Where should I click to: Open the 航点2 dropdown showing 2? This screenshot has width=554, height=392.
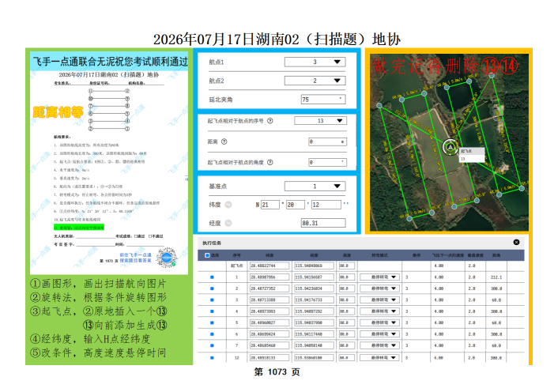[x=315, y=81]
